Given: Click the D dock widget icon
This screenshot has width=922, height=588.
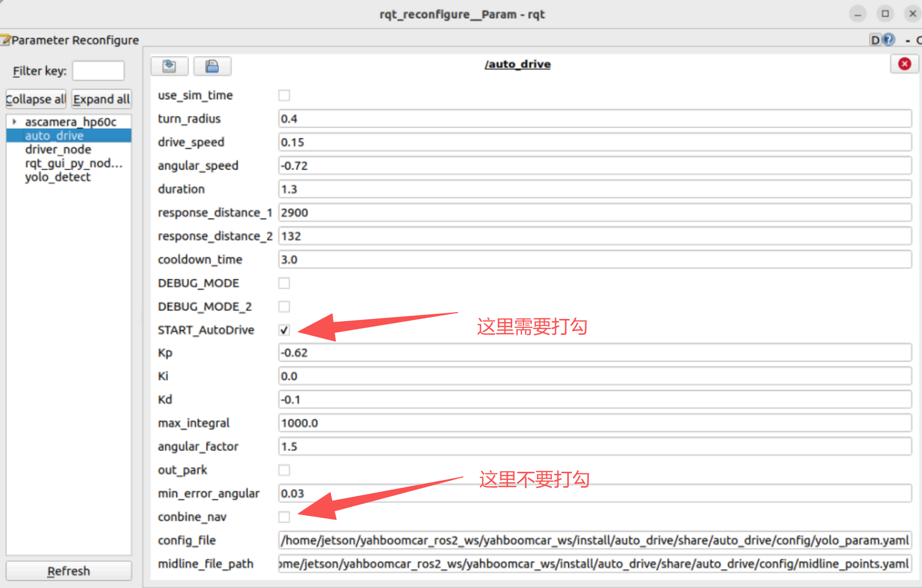Looking at the screenshot, I should (x=875, y=40).
